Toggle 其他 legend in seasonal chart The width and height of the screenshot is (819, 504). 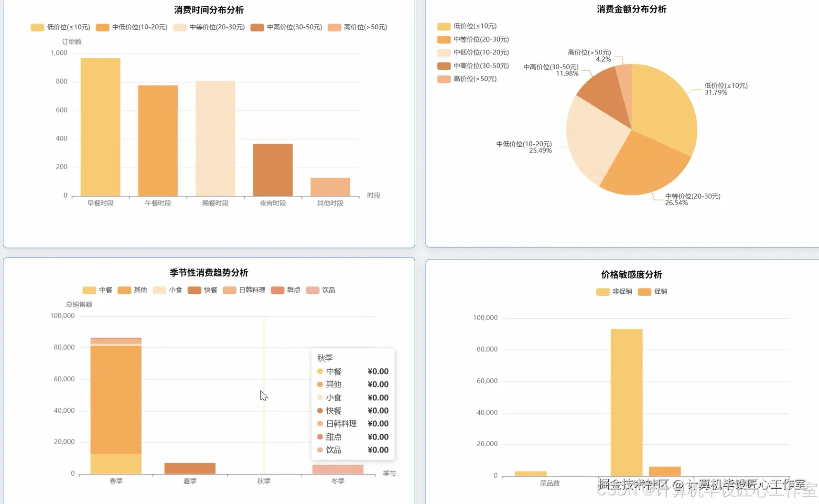click(x=132, y=290)
